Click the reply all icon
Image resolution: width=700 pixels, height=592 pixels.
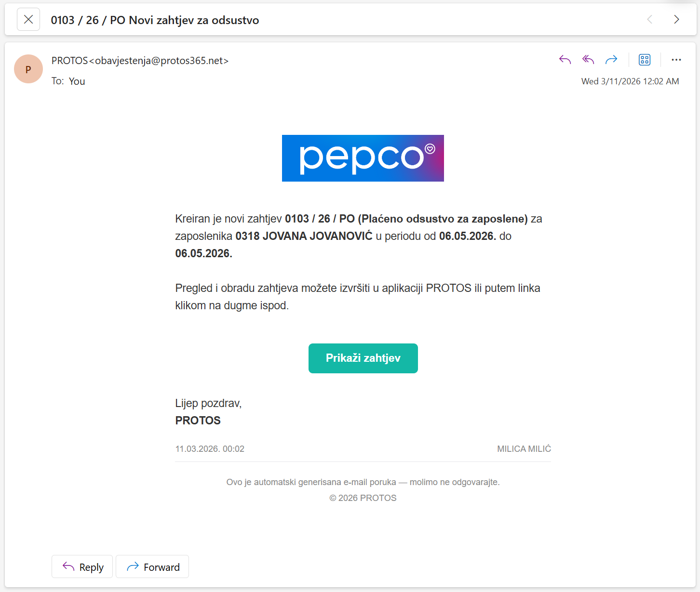point(588,60)
